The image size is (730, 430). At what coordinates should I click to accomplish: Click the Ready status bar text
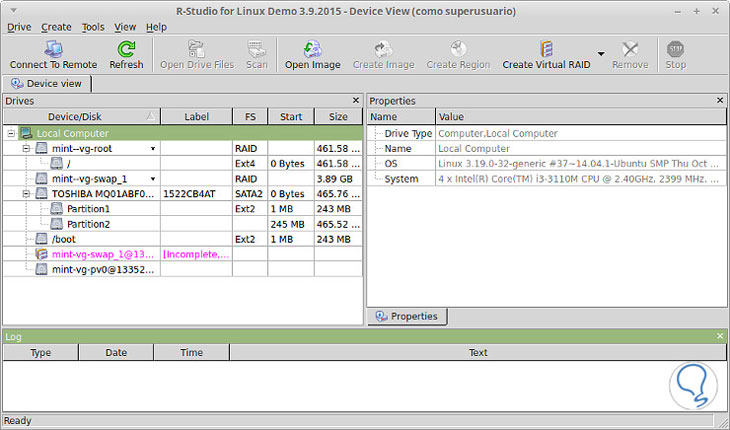18,421
